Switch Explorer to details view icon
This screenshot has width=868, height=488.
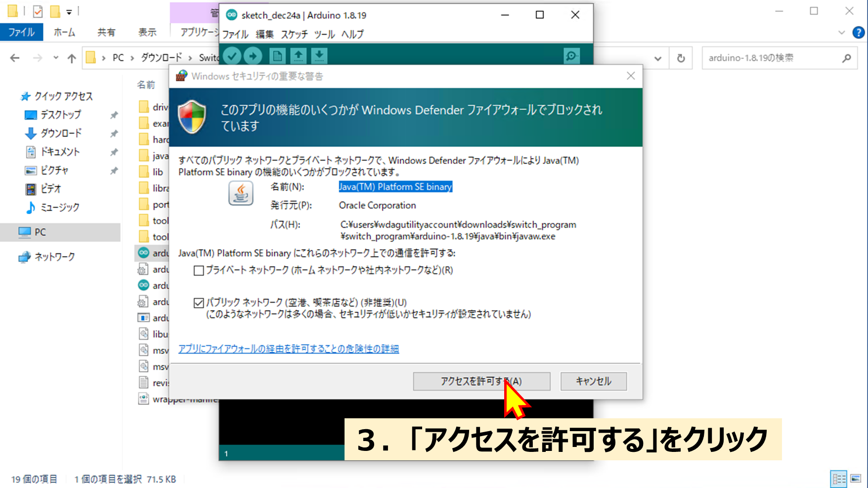tap(839, 479)
